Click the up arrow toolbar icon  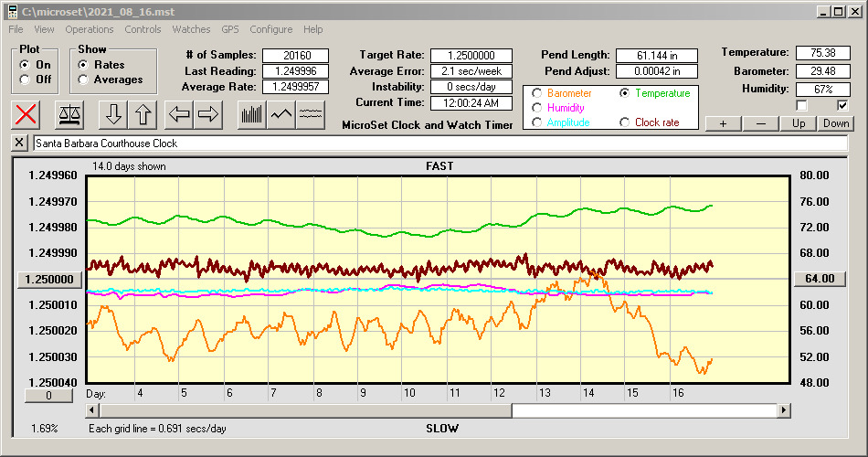[x=143, y=114]
